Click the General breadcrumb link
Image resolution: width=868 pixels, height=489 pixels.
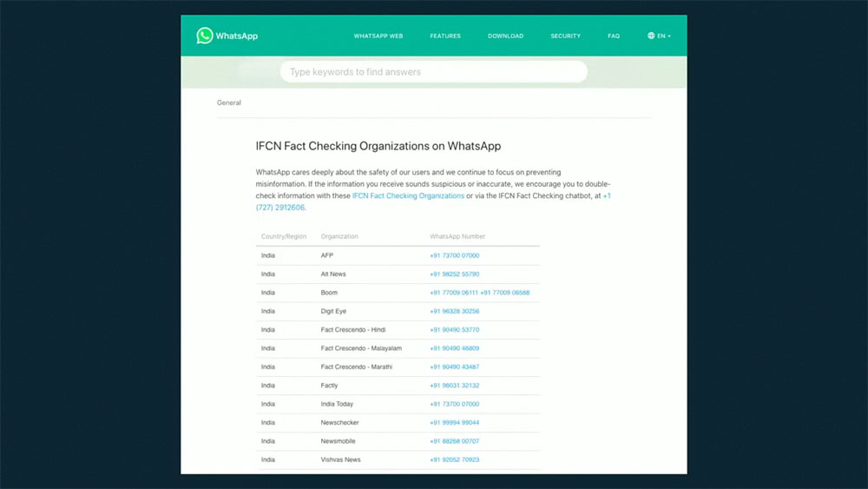click(229, 102)
